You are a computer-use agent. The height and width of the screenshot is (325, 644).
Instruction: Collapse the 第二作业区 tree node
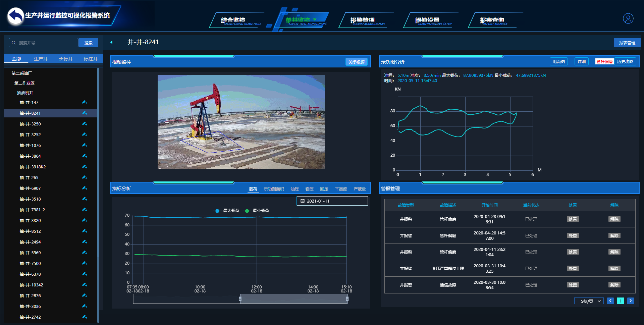click(24, 83)
